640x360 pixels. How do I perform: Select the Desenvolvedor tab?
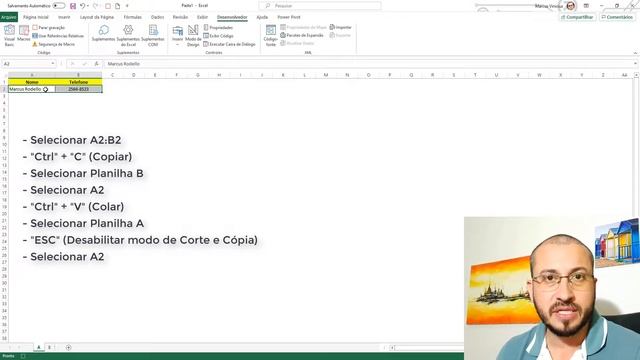[x=232, y=17]
